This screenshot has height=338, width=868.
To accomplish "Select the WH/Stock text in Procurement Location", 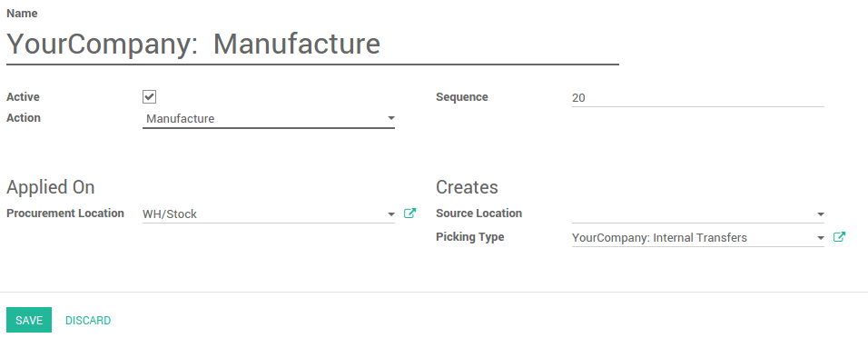I will 170,214.
